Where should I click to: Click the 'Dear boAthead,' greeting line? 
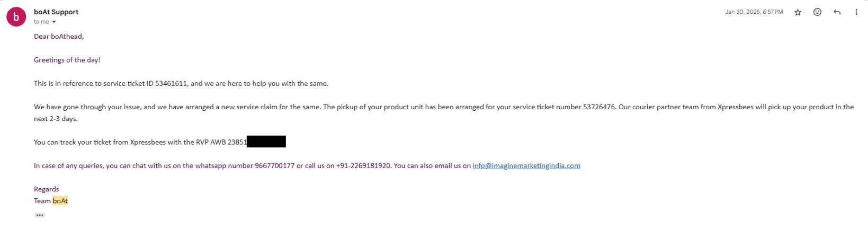click(59, 37)
